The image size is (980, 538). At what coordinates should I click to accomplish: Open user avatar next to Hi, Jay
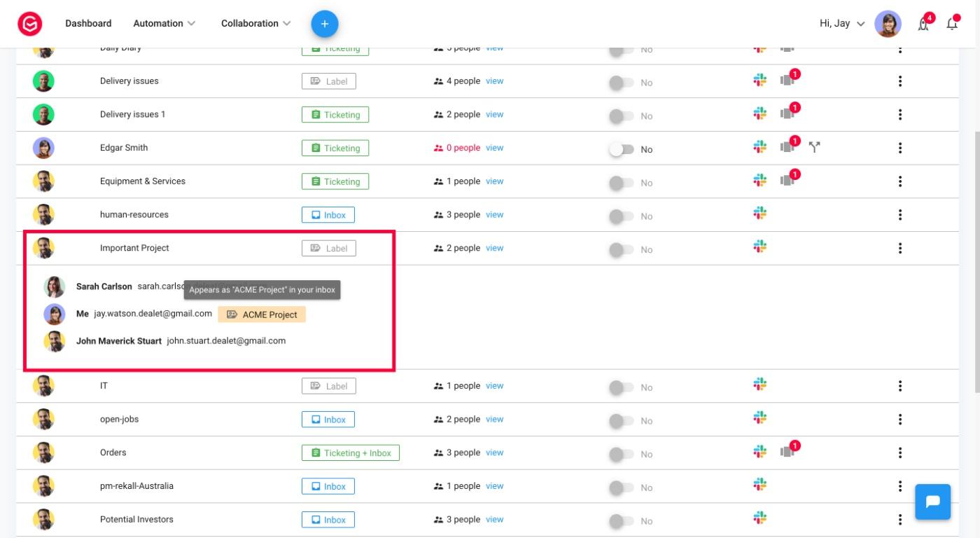click(888, 24)
